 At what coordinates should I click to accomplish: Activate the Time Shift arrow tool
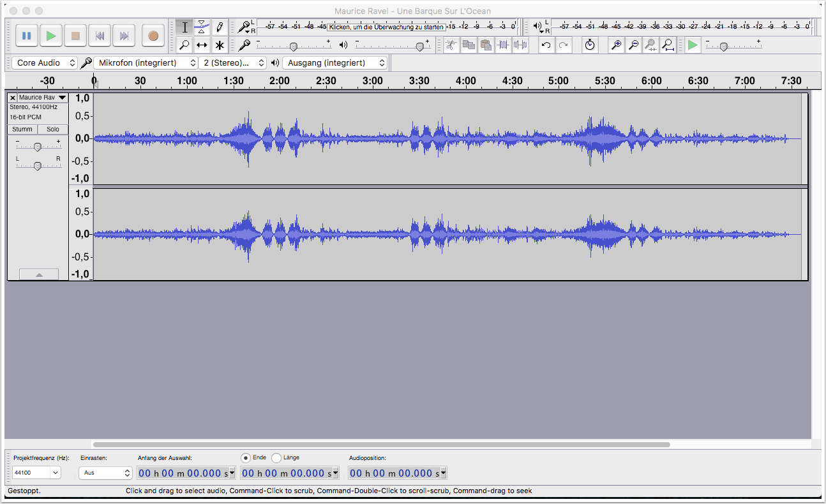[x=202, y=45]
